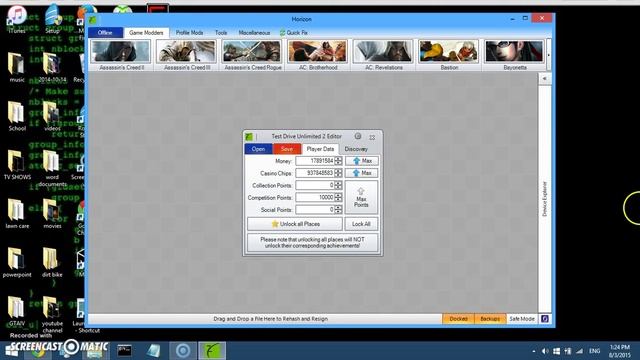The image size is (640, 360).
Task: Open the Tools tab
Action: [x=221, y=33]
